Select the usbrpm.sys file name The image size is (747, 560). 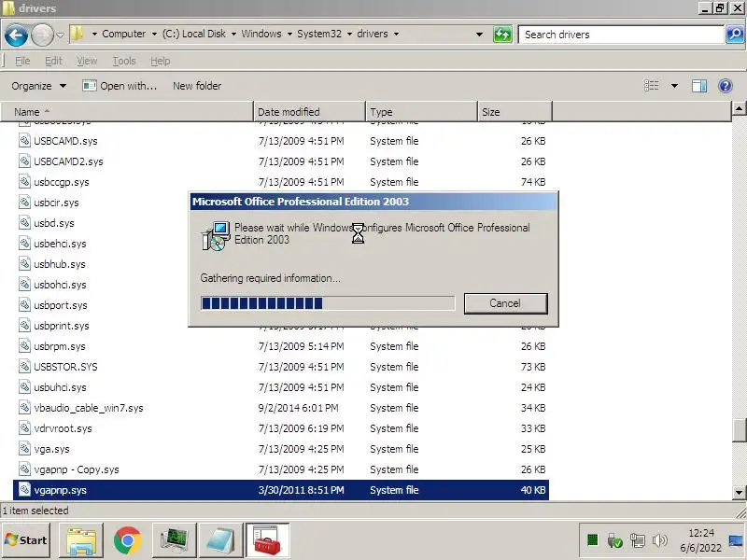click(60, 346)
